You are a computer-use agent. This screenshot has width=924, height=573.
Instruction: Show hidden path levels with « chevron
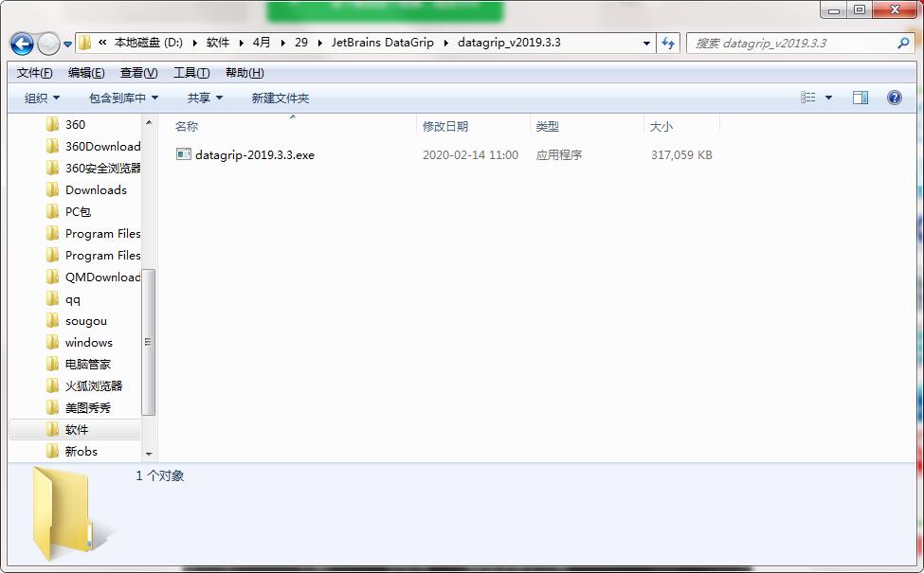[102, 43]
